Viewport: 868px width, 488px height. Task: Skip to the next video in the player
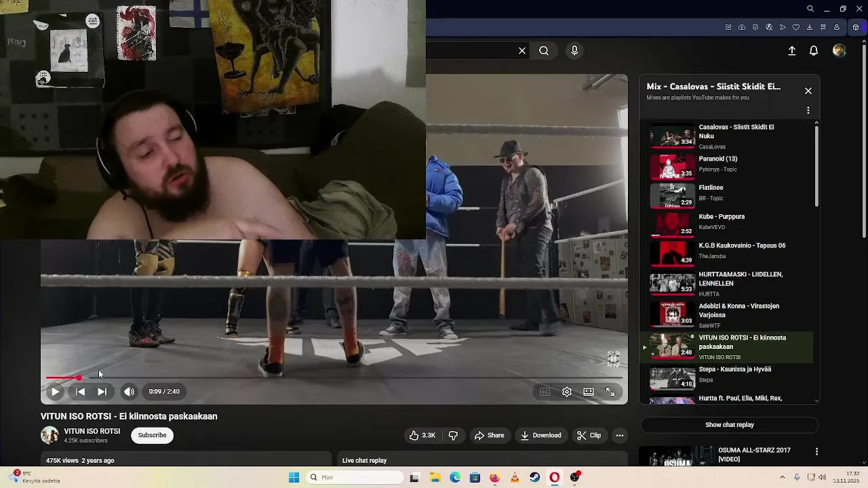[x=102, y=392]
